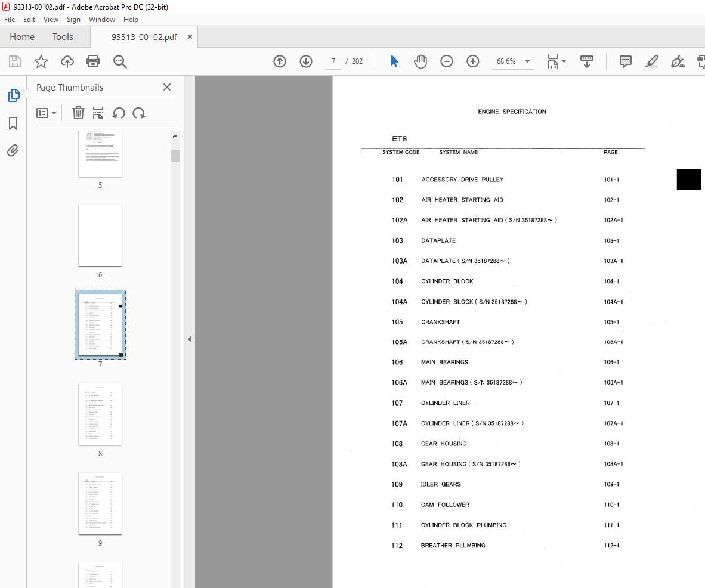Image resolution: width=705 pixels, height=588 pixels.
Task: Expand fit page options dropdown arrow
Action: [x=564, y=61]
